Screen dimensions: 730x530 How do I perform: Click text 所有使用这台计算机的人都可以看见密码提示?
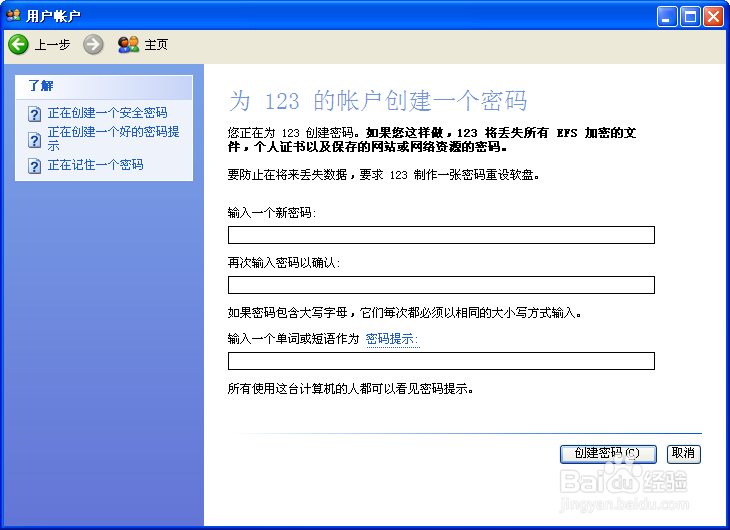pyautogui.click(x=351, y=389)
